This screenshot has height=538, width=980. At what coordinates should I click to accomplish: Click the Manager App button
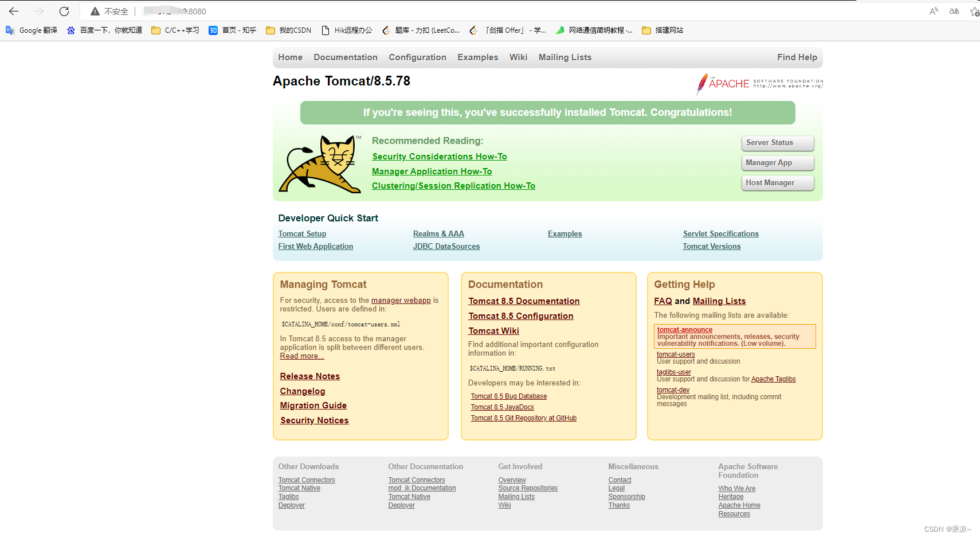[x=778, y=163]
